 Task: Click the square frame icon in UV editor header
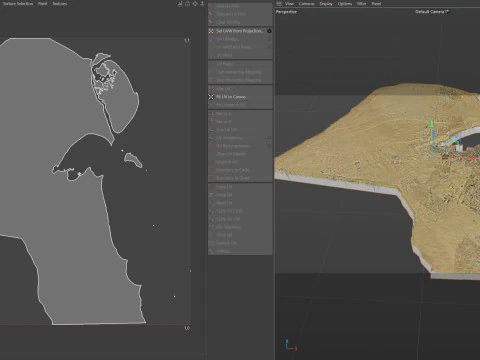(187, 4)
